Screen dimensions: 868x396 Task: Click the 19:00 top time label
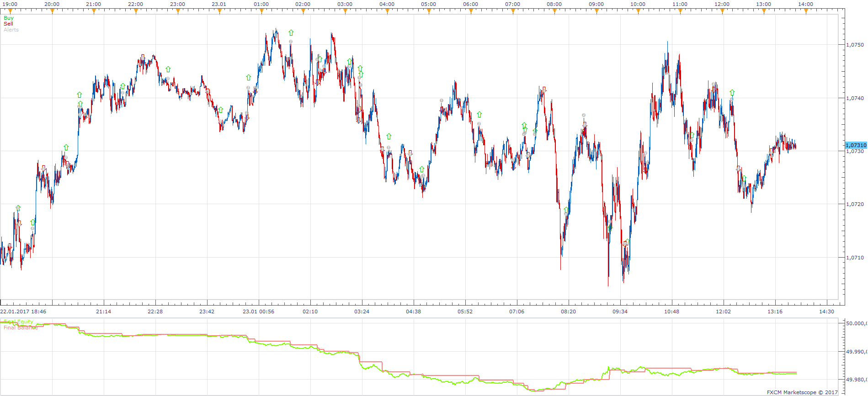pos(10,4)
